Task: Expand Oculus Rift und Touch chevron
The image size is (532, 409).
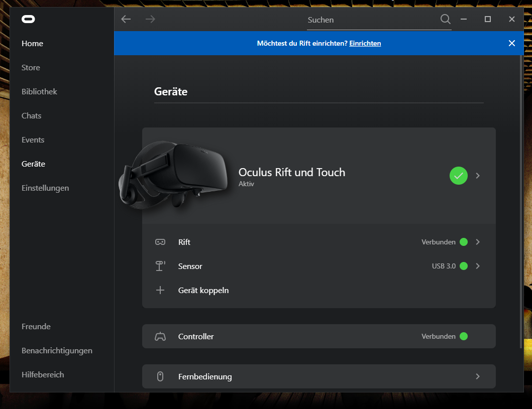Action: click(x=478, y=176)
